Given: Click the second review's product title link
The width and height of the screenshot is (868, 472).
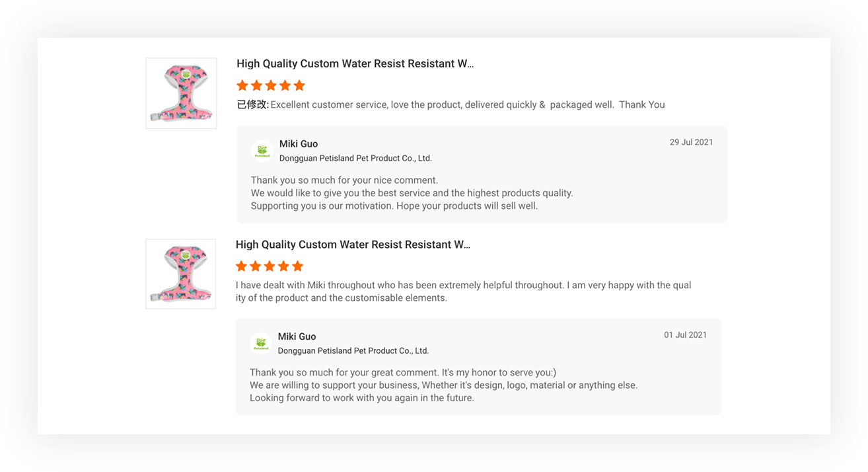Looking at the screenshot, I should point(353,245).
